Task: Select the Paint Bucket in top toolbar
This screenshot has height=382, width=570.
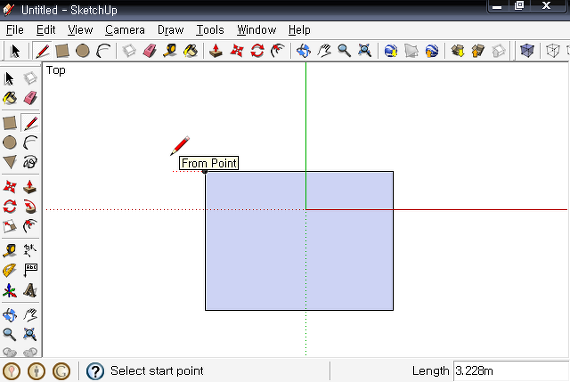Action: click(x=190, y=51)
